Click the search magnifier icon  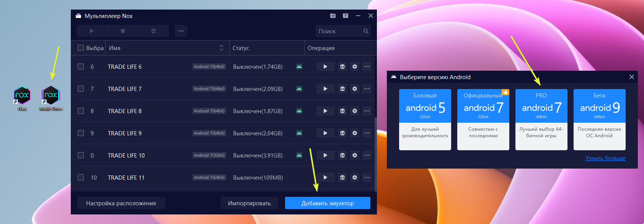pos(366,31)
